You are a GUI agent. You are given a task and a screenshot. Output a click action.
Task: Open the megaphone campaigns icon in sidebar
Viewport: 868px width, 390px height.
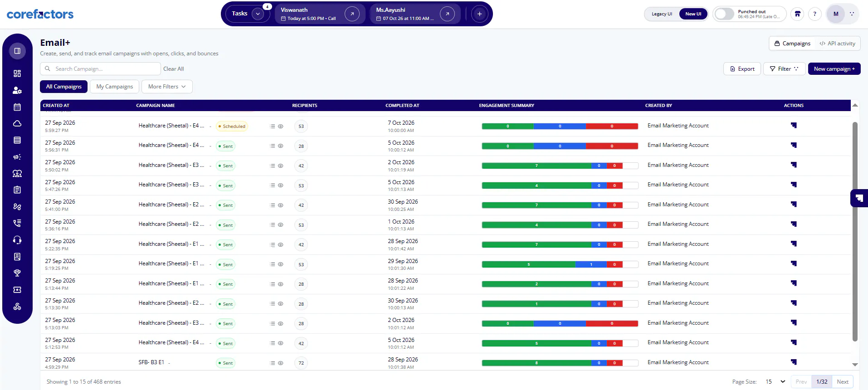click(x=17, y=157)
